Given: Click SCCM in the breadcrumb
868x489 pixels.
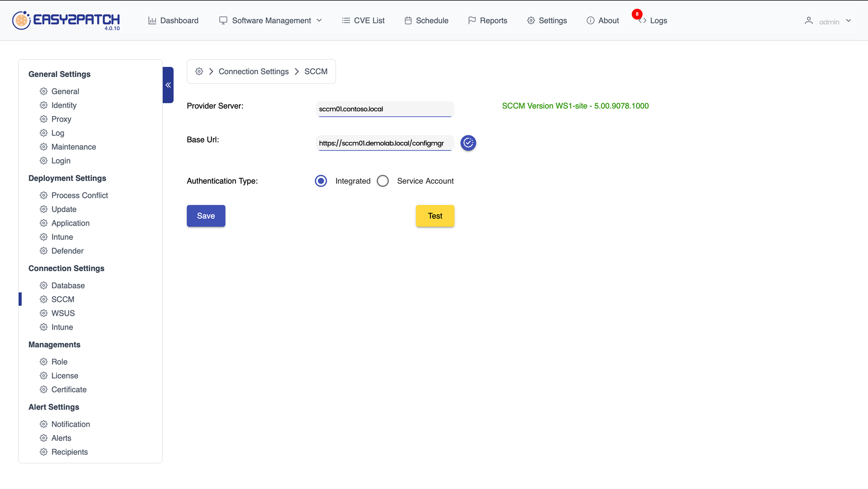Looking at the screenshot, I should (x=316, y=71).
